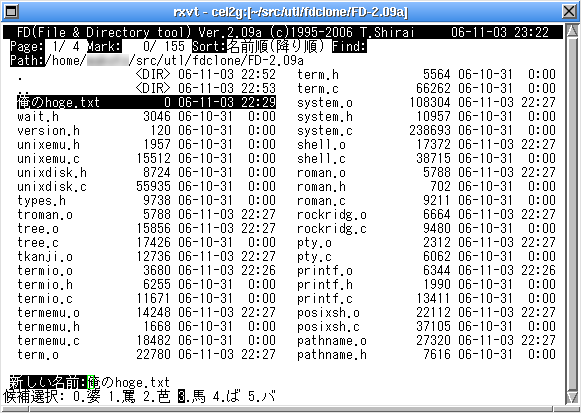The width and height of the screenshot is (581, 413).
Task: Click the vertical scrollbar track
Action: (571, 214)
